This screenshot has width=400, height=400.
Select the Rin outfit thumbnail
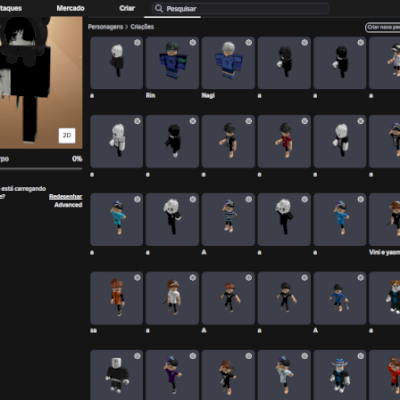click(172, 63)
